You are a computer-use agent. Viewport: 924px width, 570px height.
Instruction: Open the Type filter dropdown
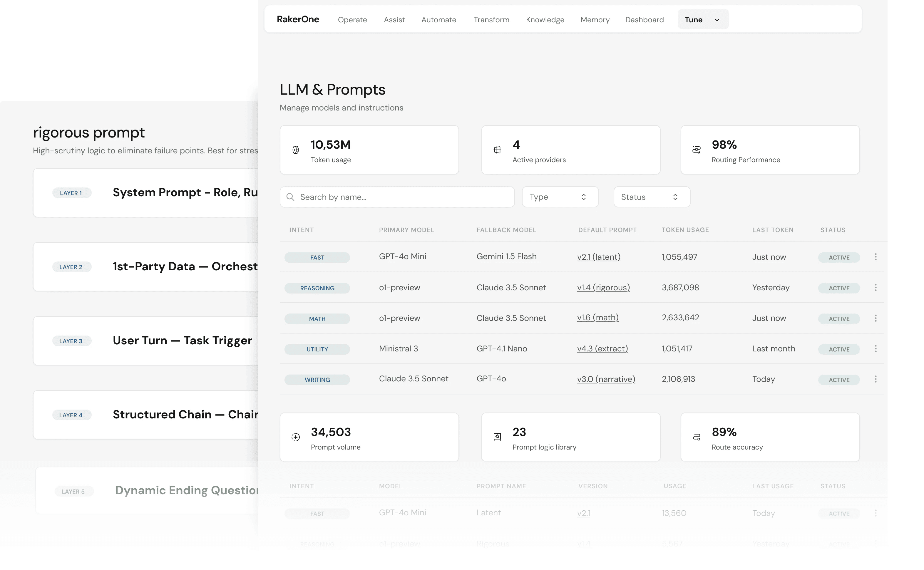[560, 197]
